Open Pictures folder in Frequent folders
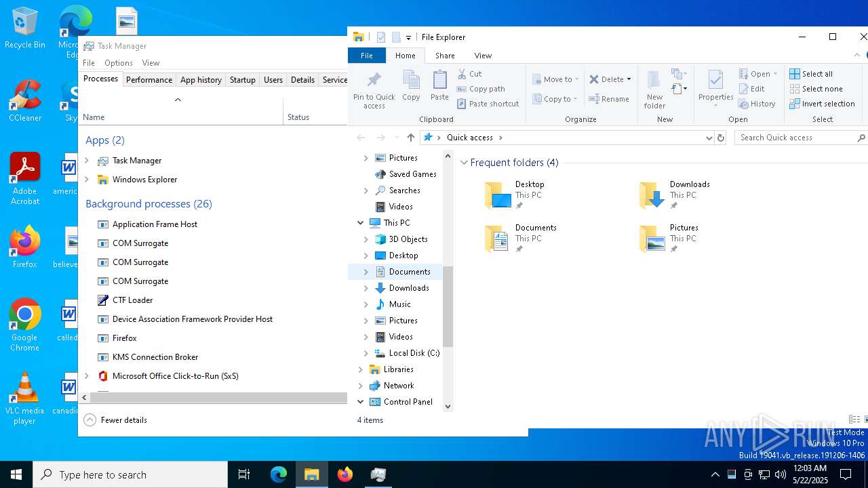This screenshot has width=868, height=488. pos(669,238)
